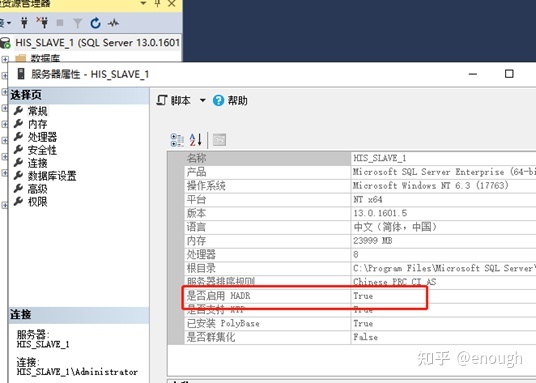Open Object Explorer window position dropdown

[x=144, y=3]
